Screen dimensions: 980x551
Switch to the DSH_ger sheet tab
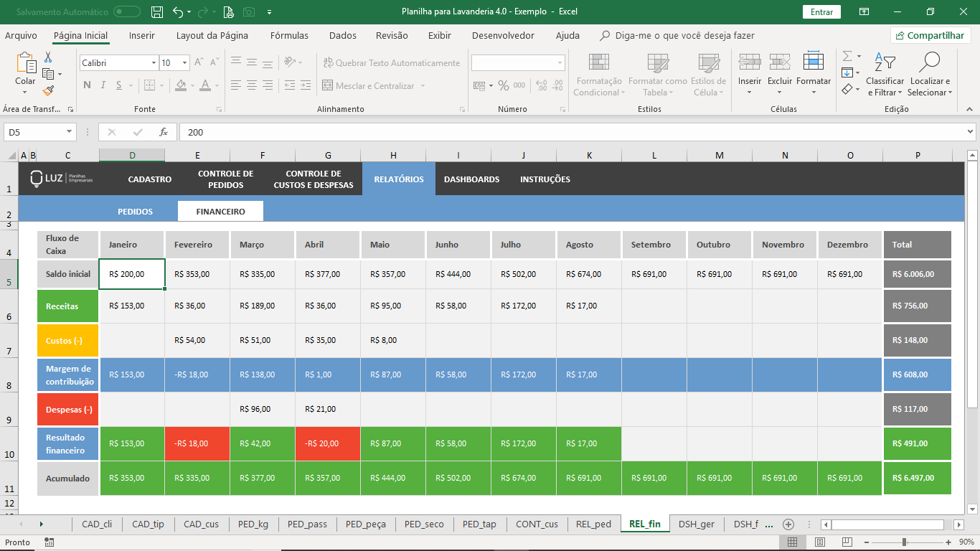(697, 524)
